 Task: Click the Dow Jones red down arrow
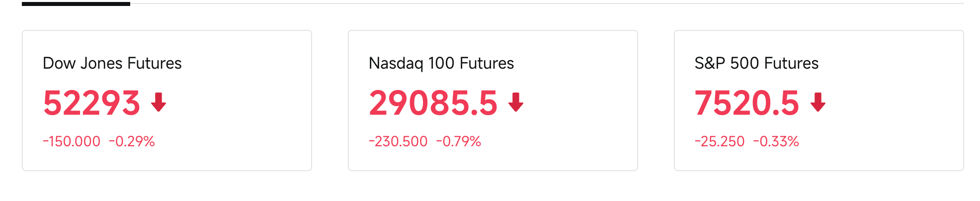[x=159, y=102]
